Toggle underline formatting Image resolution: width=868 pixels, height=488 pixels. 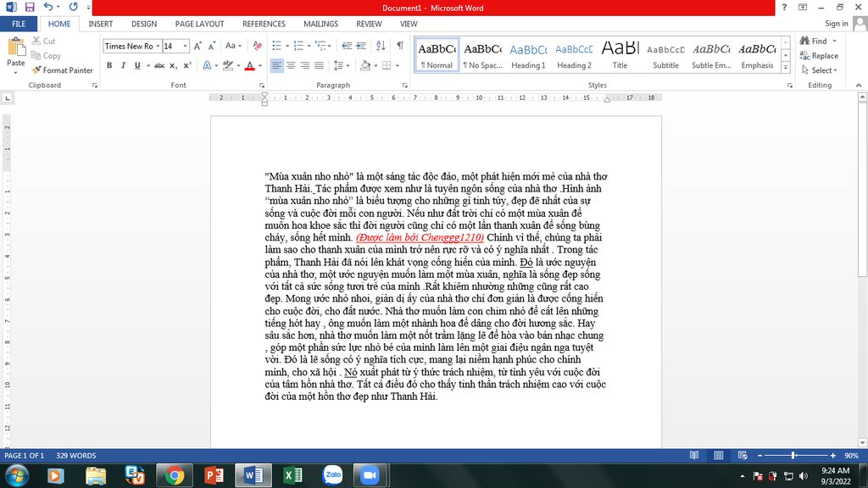coord(136,65)
